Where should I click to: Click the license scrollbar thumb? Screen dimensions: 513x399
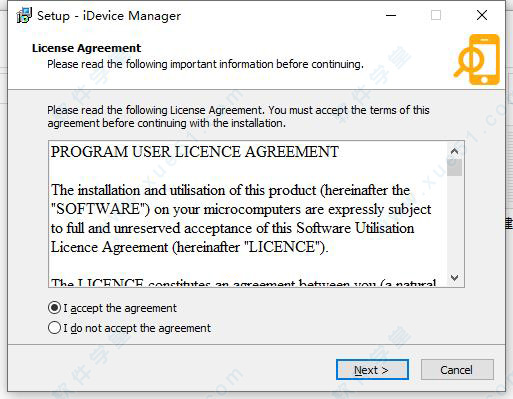click(x=454, y=167)
